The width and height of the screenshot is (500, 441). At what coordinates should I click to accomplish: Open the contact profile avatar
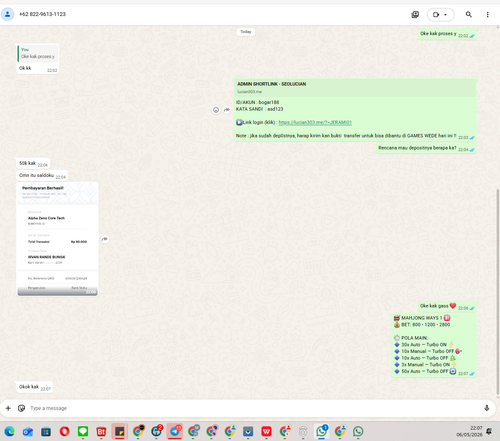7,14
